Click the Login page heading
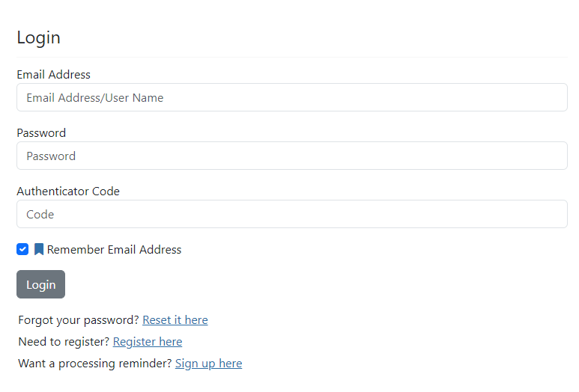The width and height of the screenshot is (579, 392). click(38, 37)
